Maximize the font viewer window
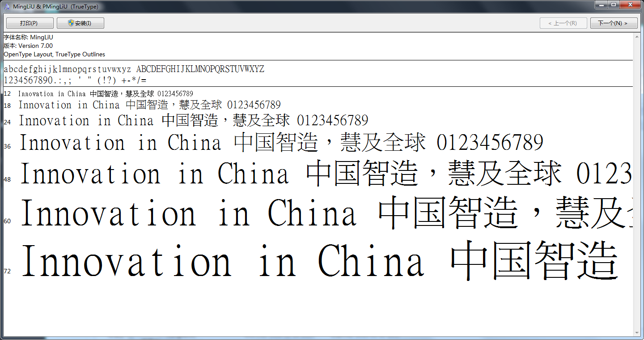The image size is (644, 340). 614,4
